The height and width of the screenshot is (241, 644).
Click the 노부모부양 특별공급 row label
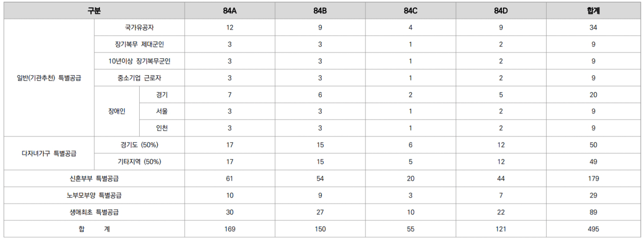point(94,195)
